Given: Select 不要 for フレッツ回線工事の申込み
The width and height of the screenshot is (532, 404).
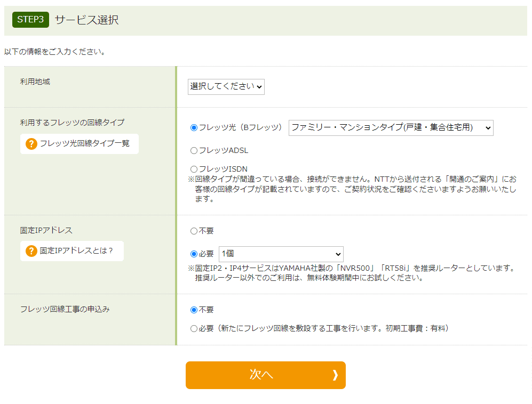Looking at the screenshot, I should click(x=194, y=310).
